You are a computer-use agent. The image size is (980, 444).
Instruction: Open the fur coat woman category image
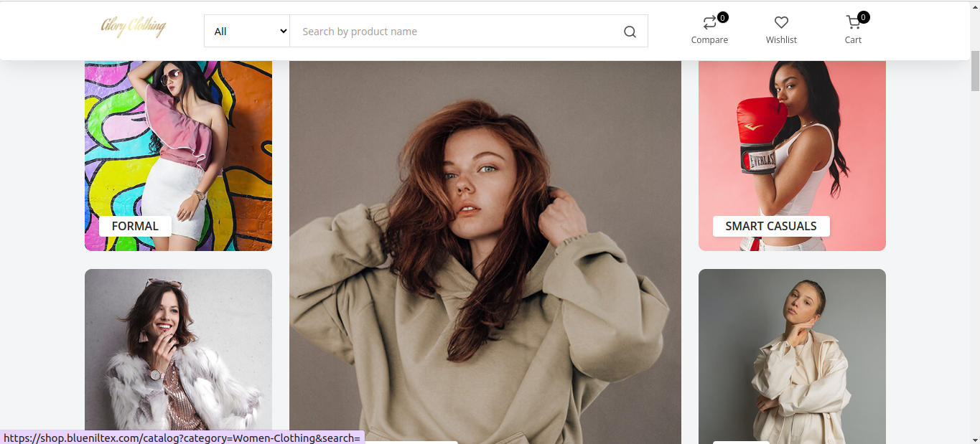(x=178, y=351)
